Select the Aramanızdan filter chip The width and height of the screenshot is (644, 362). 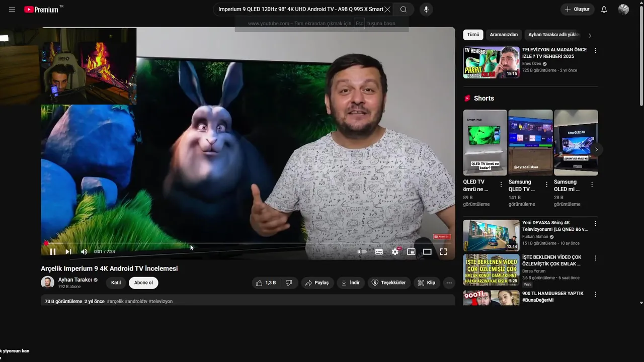(x=504, y=35)
